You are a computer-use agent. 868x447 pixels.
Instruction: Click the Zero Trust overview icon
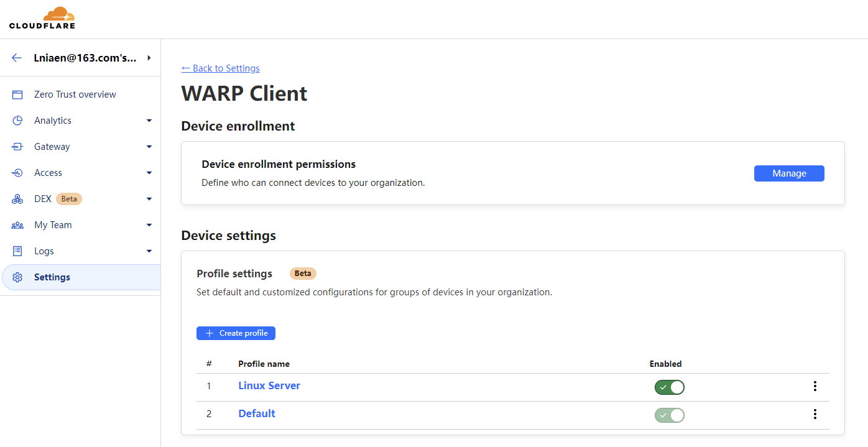tap(17, 94)
